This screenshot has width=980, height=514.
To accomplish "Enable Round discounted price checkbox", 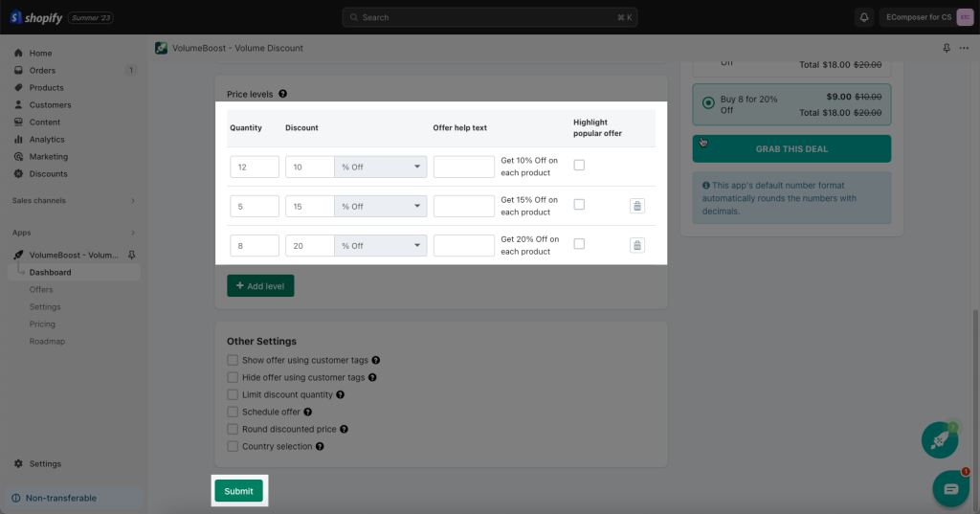I will click(x=233, y=430).
